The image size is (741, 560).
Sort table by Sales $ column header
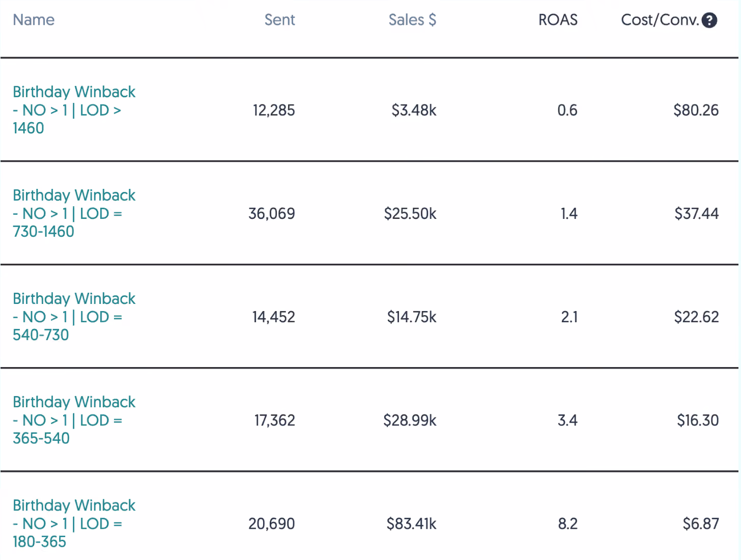[x=412, y=20]
